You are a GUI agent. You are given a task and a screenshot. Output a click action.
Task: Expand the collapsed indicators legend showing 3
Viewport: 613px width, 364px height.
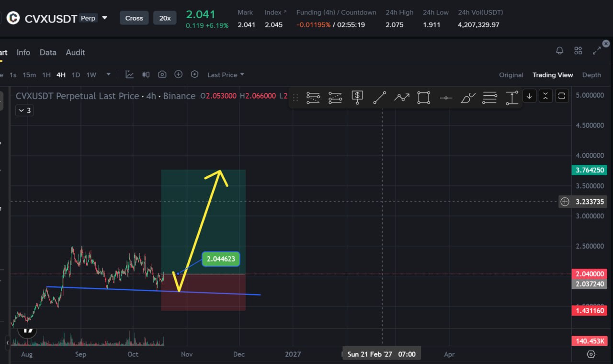(24, 111)
